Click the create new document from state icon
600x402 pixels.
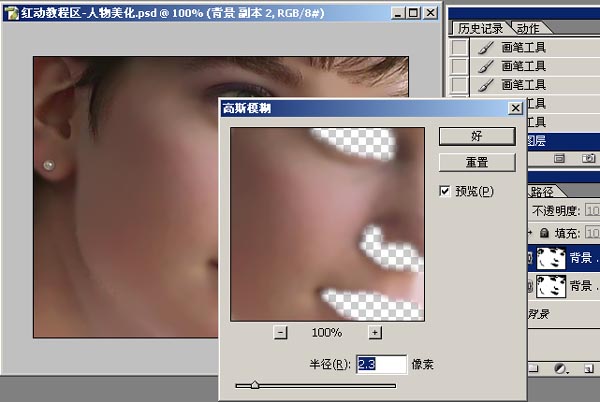click(560, 158)
